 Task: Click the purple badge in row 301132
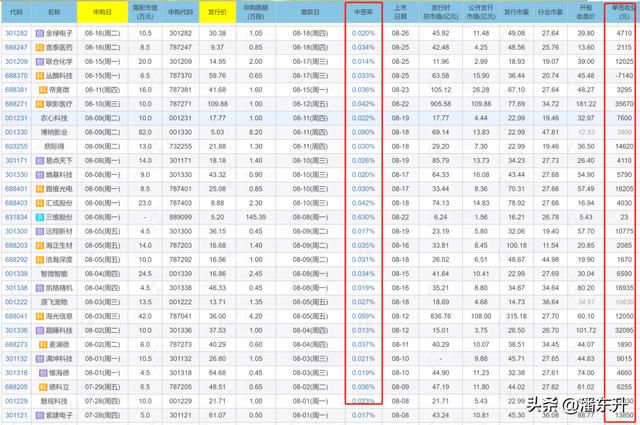[40, 359]
